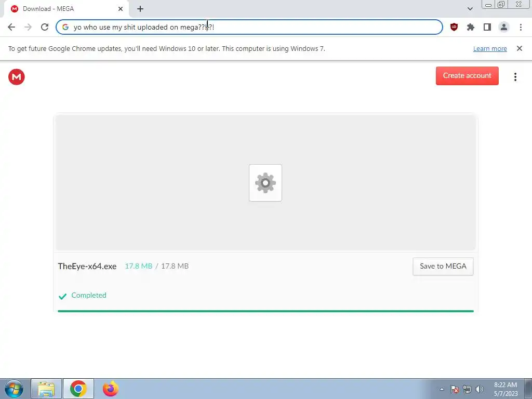Screen dimensions: 532x399
Task: Open a new browser tab
Action: click(x=140, y=9)
